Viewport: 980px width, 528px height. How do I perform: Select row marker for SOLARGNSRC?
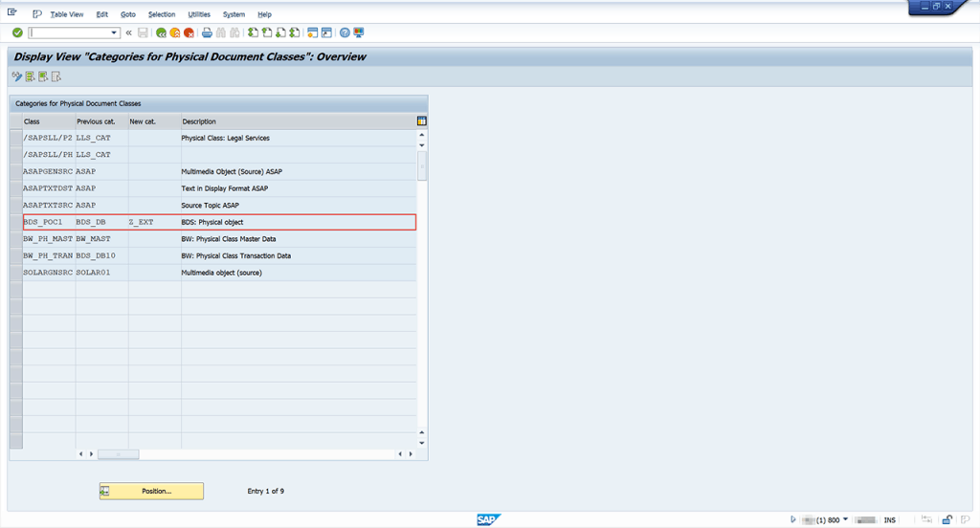[x=16, y=273]
